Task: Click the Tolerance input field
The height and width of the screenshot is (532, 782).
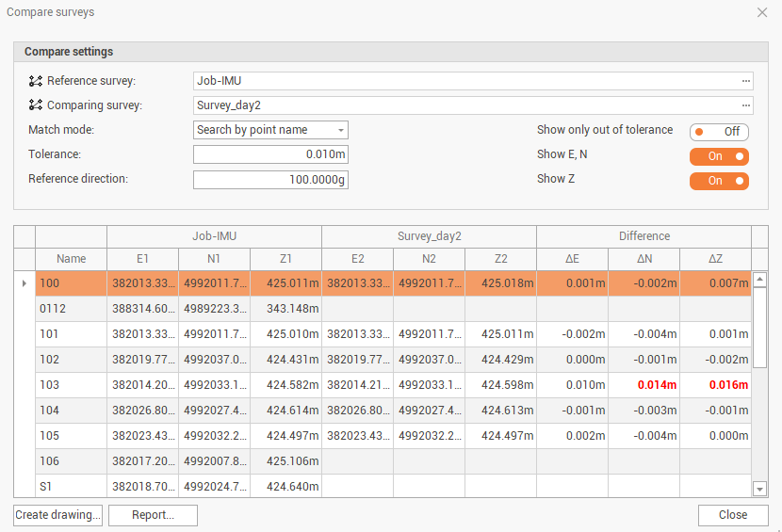Action: (x=270, y=154)
